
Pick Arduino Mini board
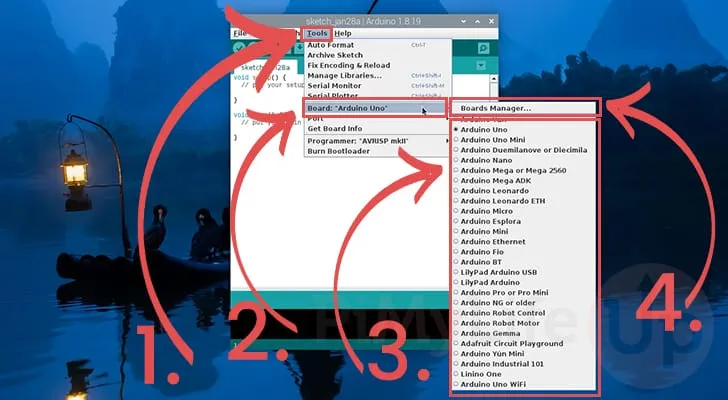(524, 232)
